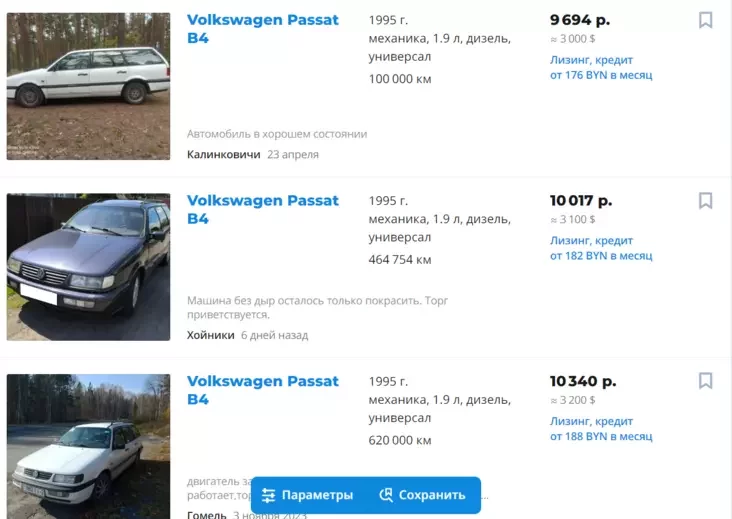Click the description 'Автомобиль в хорошем состоянии'

tap(277, 134)
